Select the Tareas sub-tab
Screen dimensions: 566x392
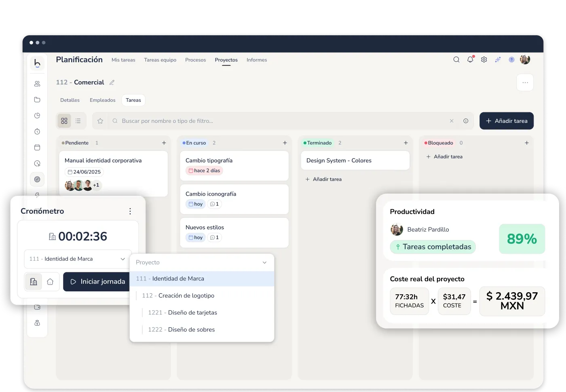point(133,100)
